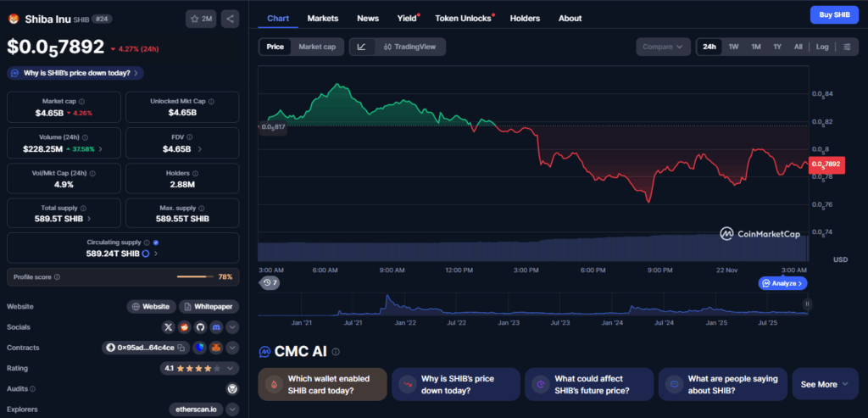
Task: Open the Discord social icon
Action: (216, 326)
